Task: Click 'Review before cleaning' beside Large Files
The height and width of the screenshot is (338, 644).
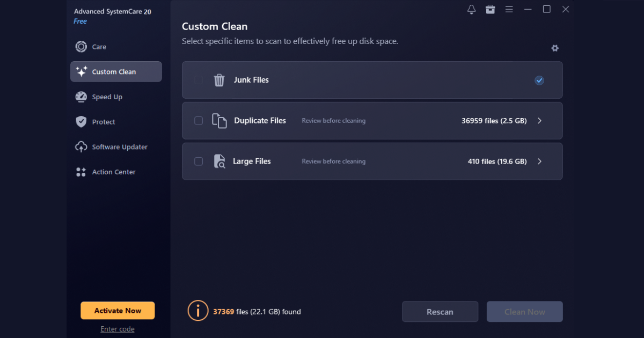Action: 334,161
